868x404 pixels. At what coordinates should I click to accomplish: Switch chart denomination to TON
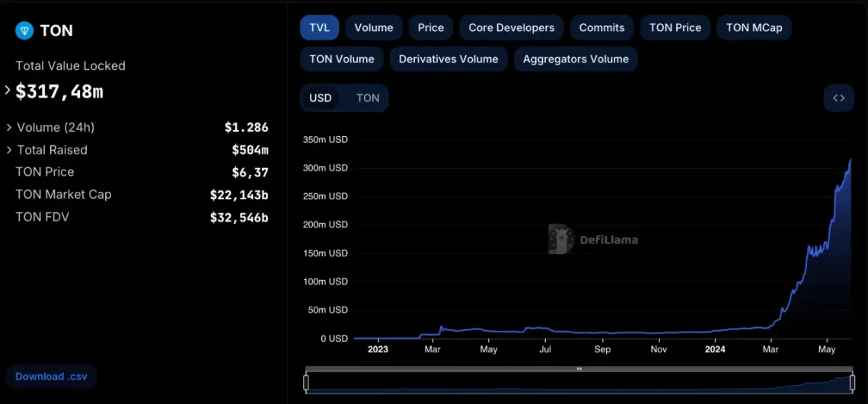coord(368,98)
